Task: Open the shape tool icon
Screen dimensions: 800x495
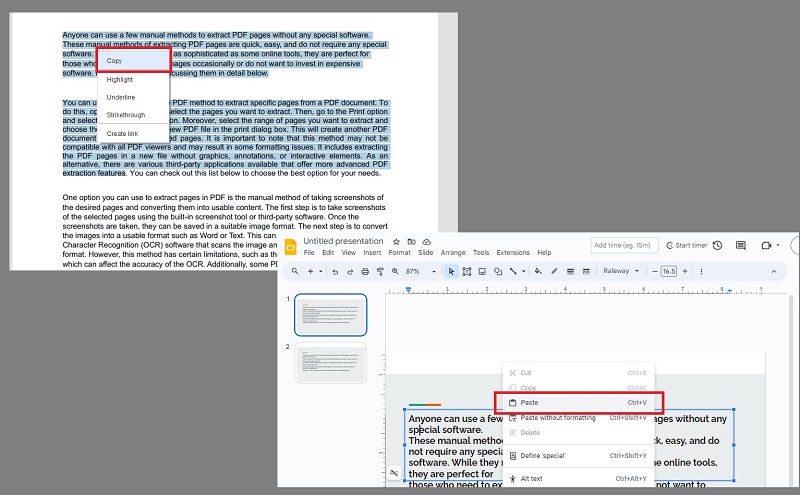Action: (498, 271)
